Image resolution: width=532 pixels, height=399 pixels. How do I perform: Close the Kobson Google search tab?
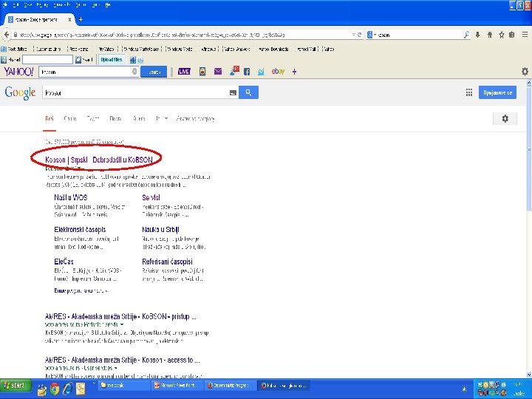(x=69, y=20)
